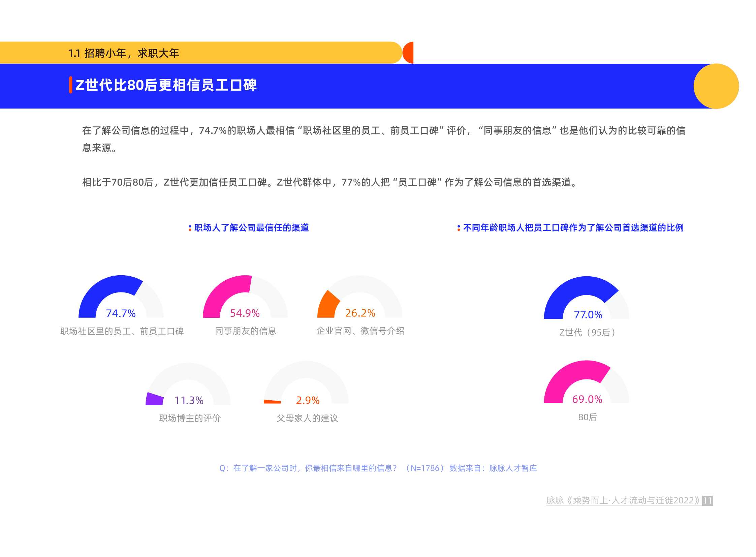This screenshot has height=557, width=756.
Task: Click the value '11.3%'
Action: 189,401
